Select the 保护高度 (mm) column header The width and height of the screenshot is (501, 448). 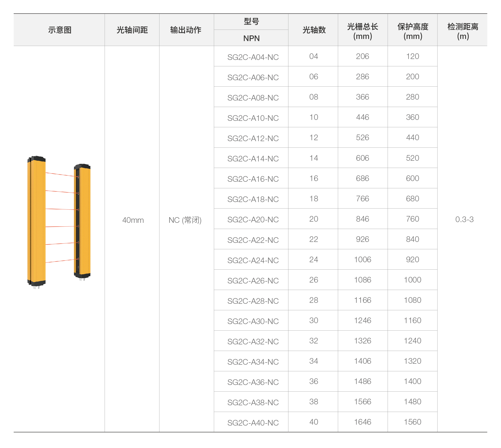click(413, 31)
